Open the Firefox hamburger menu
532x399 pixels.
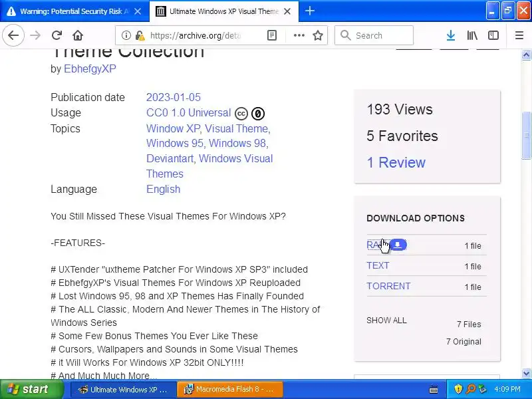tap(519, 35)
